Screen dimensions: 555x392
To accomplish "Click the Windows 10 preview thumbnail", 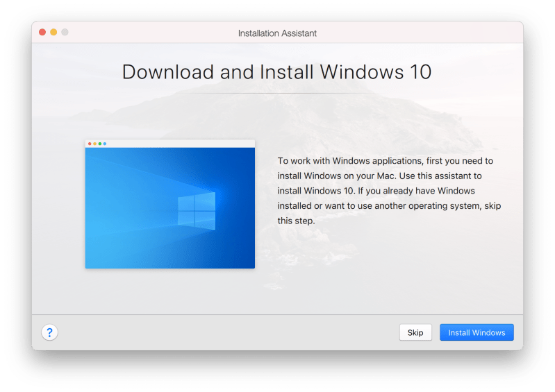I will pos(170,204).
